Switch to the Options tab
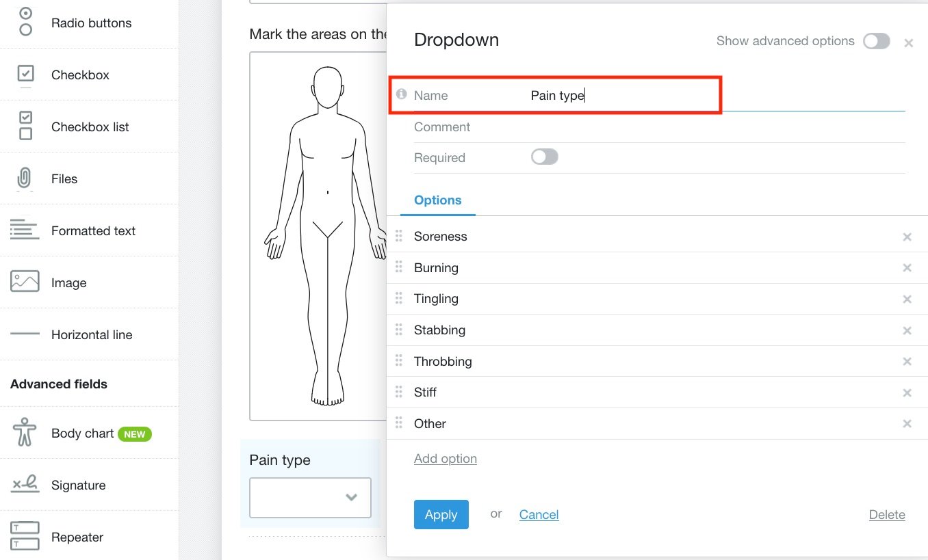The width and height of the screenshot is (928, 560). tap(437, 200)
